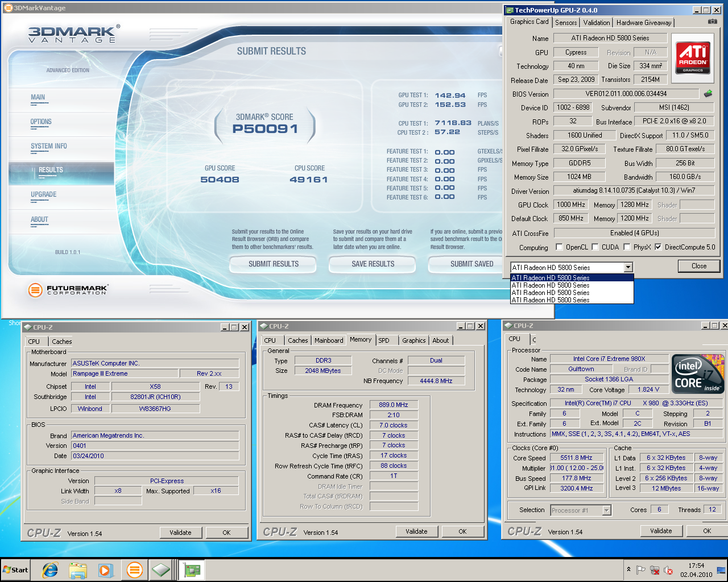Image resolution: width=728 pixels, height=582 pixels.
Task: Click the network tray icon
Action: click(655, 570)
